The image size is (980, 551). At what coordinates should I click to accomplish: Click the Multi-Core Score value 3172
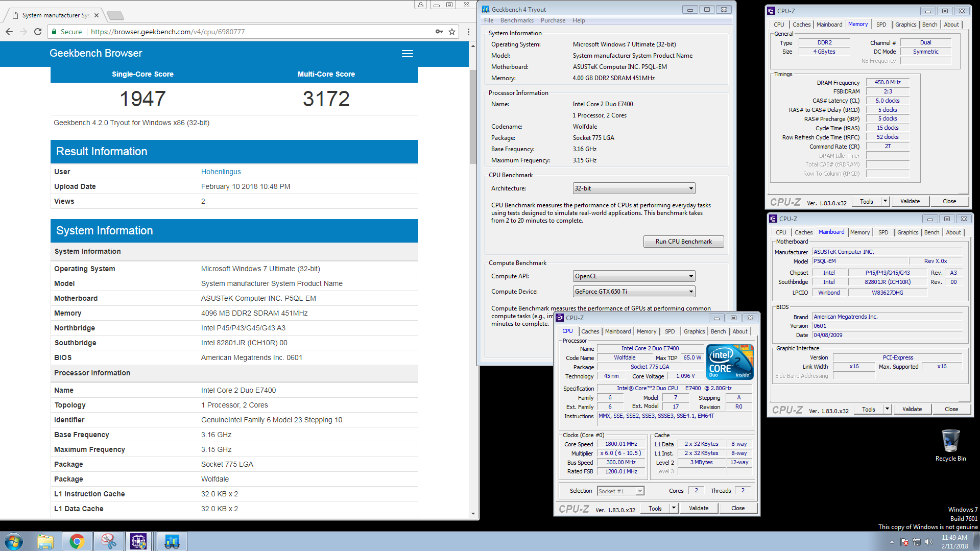tap(326, 99)
